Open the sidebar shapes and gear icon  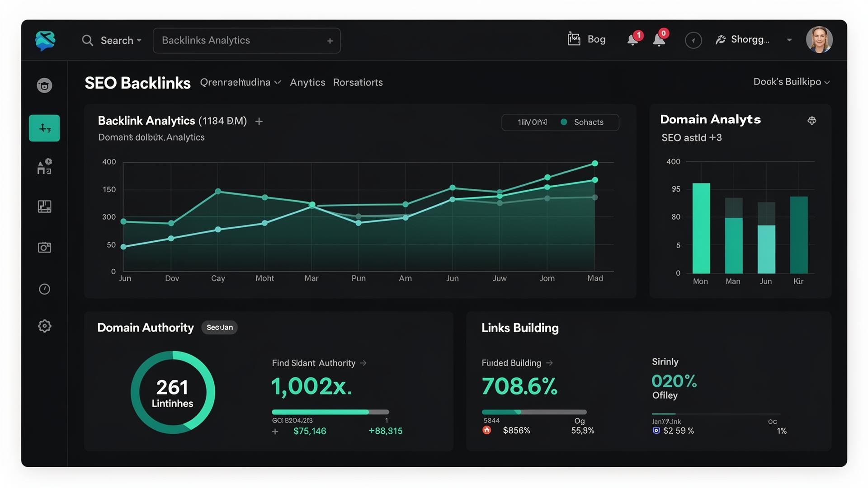pos(44,167)
